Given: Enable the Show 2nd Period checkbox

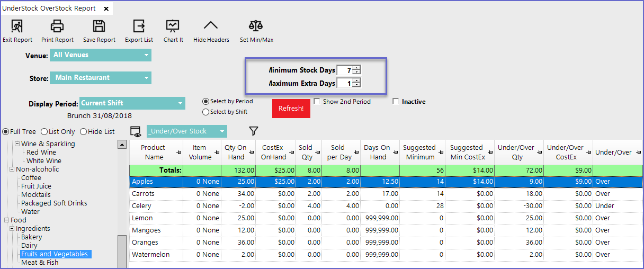Looking at the screenshot, I should coord(317,102).
